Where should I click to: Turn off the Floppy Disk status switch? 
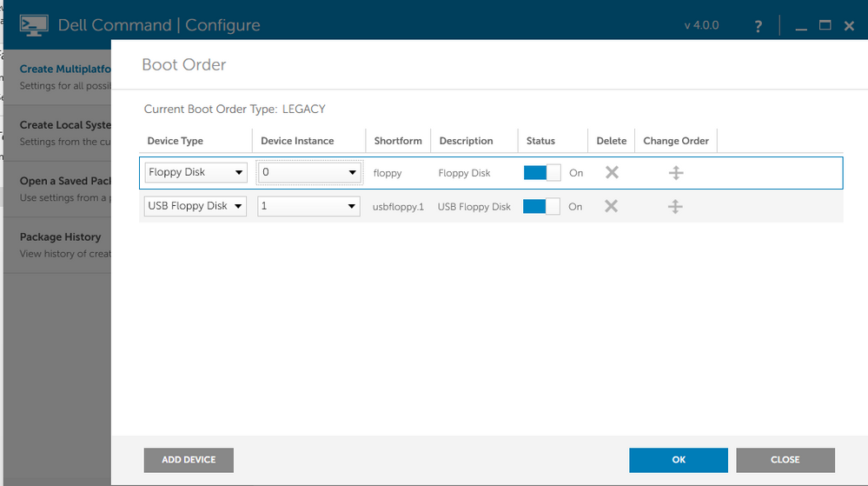tap(542, 172)
